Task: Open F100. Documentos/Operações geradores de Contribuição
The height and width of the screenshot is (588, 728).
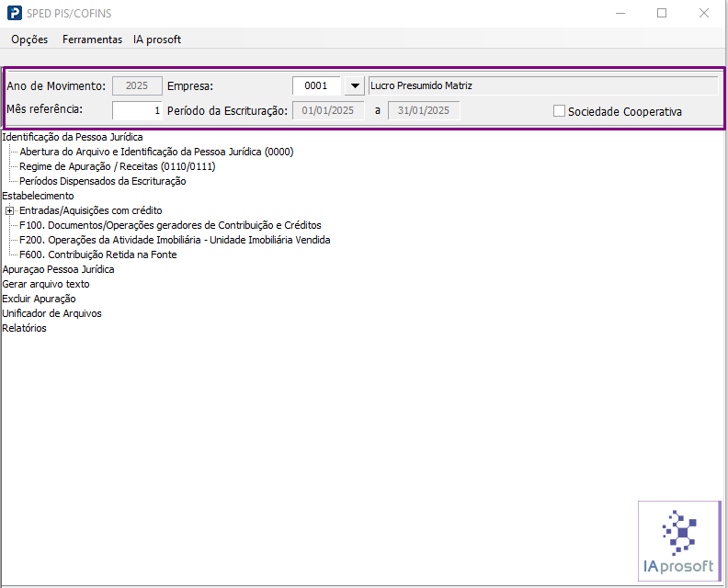Action: coord(170,225)
